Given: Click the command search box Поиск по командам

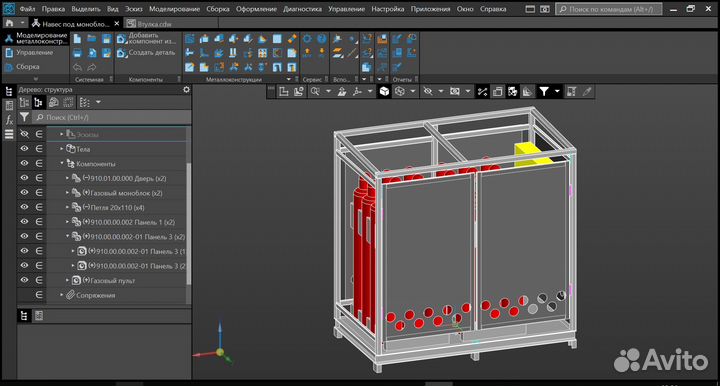Looking at the screenshot, I should pos(609,9).
